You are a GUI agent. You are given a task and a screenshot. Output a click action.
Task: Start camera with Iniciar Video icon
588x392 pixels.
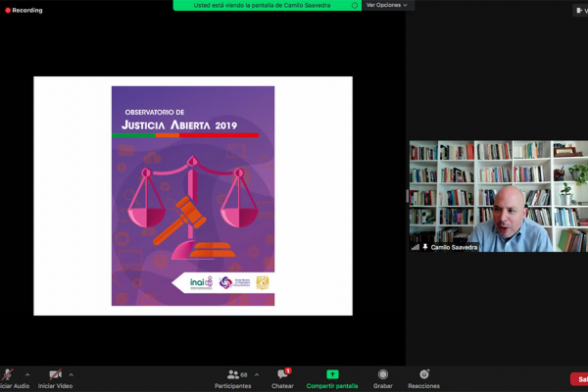pos(55,374)
